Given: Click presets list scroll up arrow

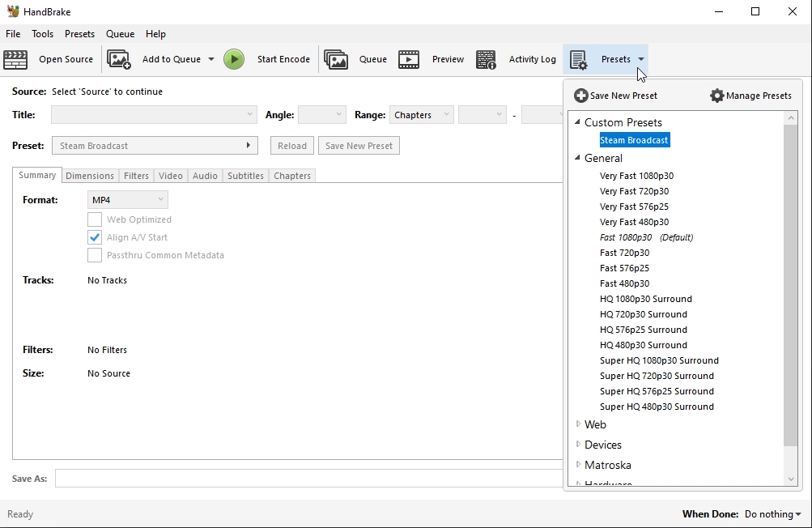Looking at the screenshot, I should 791,118.
